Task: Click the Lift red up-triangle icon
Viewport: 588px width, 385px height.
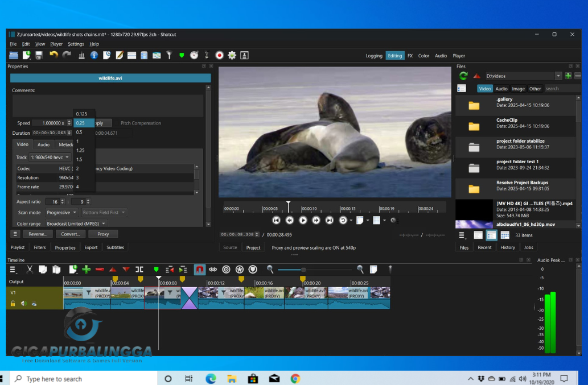Action: pos(113,270)
